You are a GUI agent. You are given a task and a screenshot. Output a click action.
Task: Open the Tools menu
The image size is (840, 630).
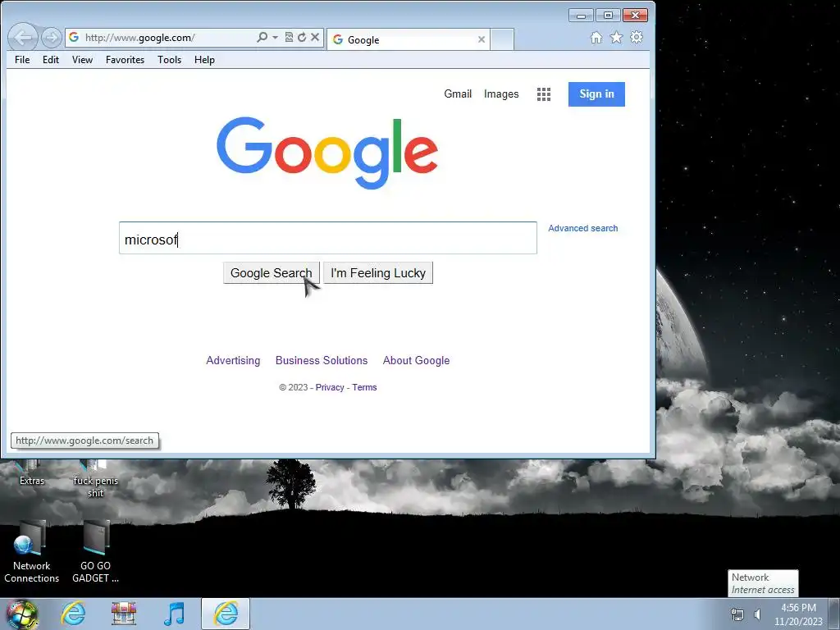[x=169, y=60]
